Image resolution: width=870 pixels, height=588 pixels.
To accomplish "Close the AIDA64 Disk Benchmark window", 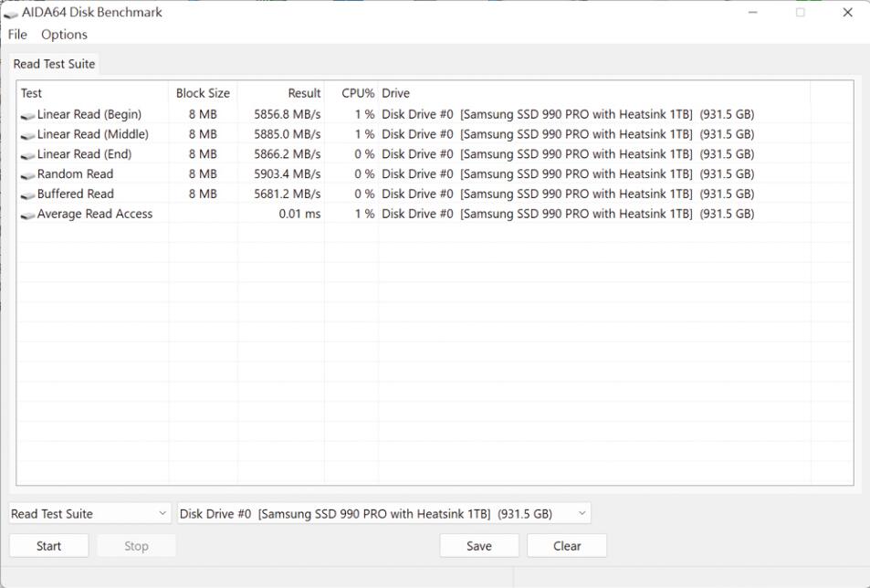I will click(x=847, y=12).
